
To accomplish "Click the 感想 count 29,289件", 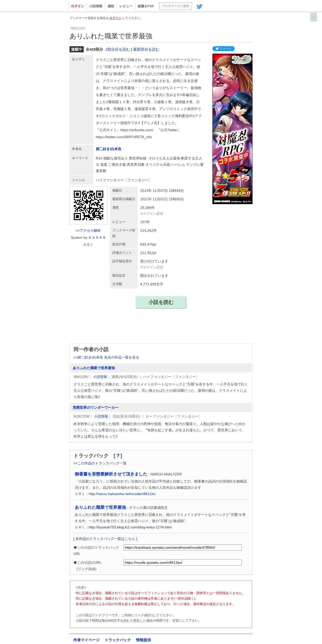I will pos(147,208).
